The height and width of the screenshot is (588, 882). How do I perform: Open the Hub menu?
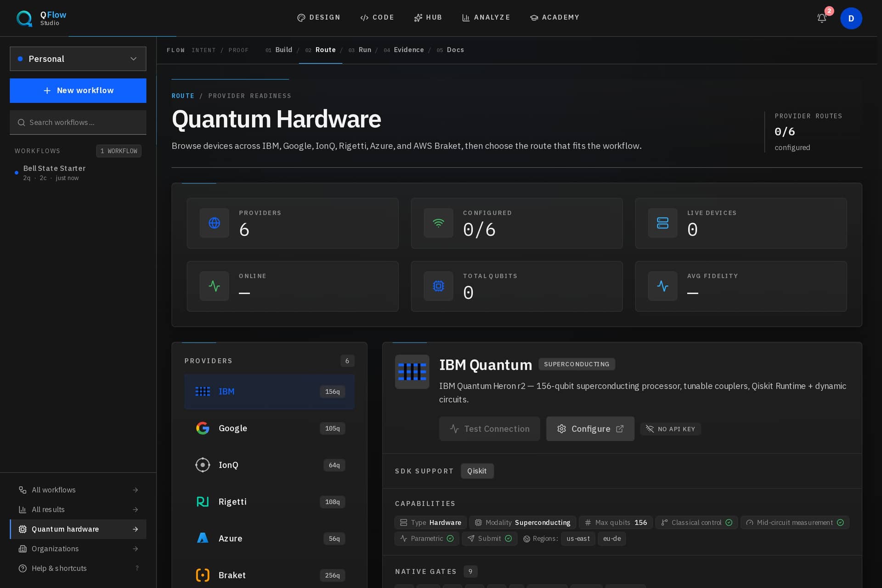point(428,17)
